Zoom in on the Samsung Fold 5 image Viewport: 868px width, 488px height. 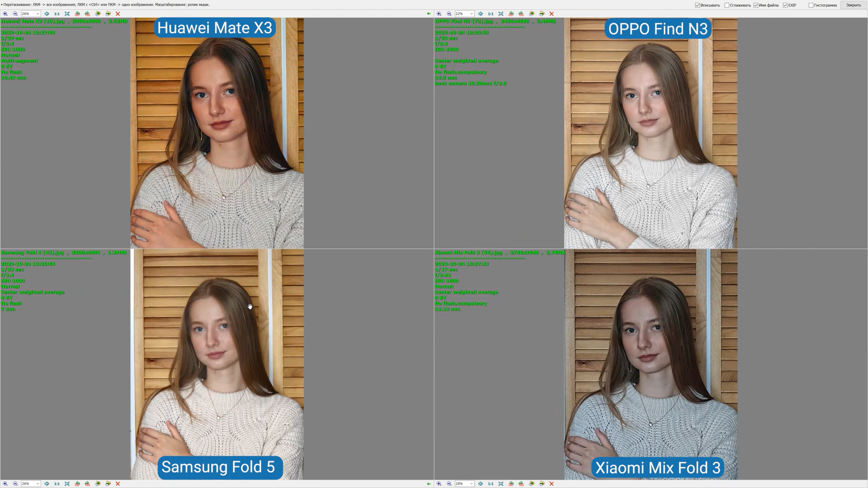coord(5,484)
